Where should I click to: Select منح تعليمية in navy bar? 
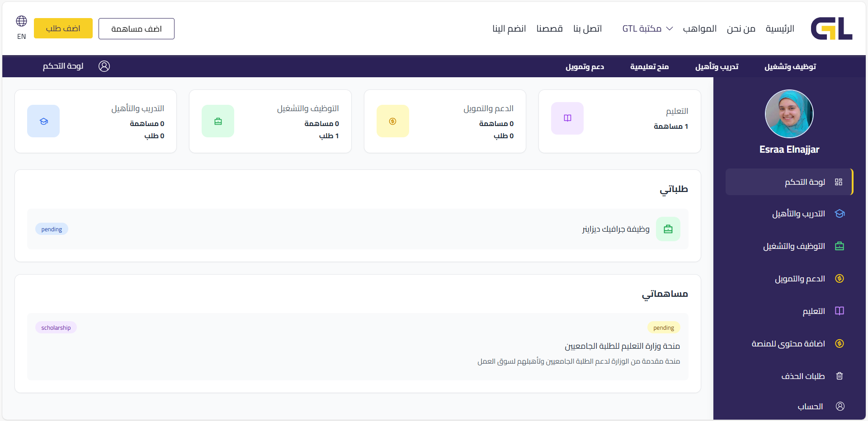[x=650, y=67]
